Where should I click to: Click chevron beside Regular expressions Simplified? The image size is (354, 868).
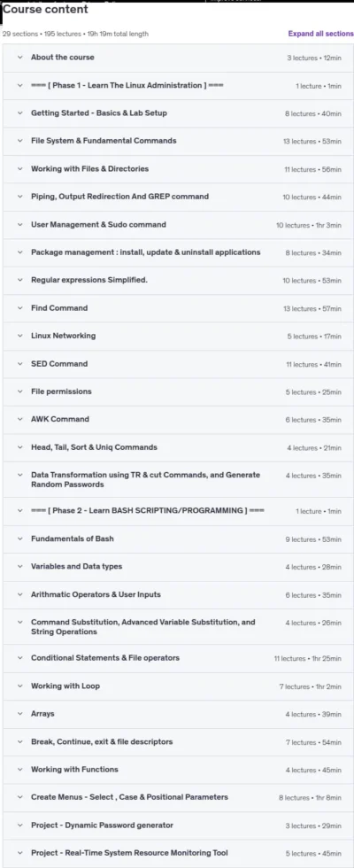pos(19,280)
